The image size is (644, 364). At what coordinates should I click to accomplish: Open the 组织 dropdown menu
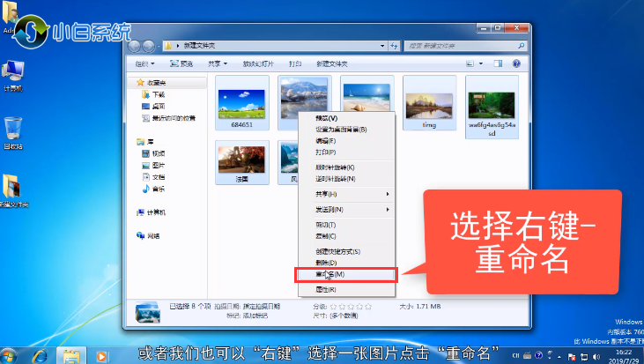click(x=145, y=63)
